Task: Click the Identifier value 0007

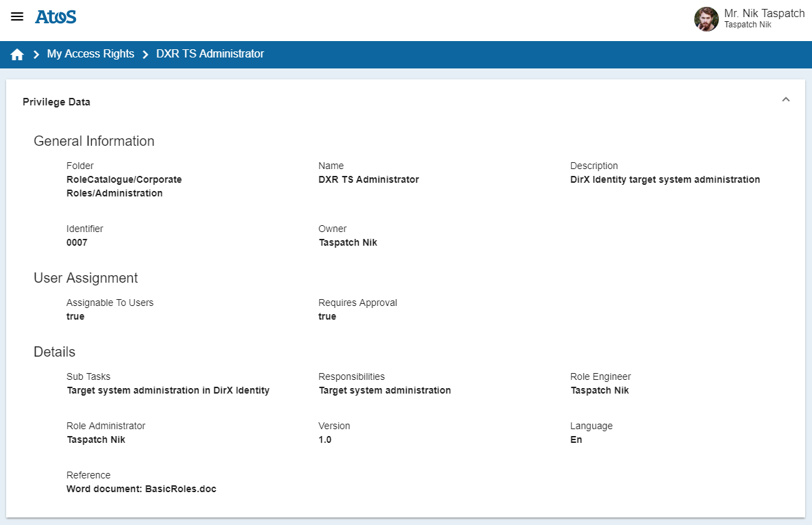Action: [77, 243]
